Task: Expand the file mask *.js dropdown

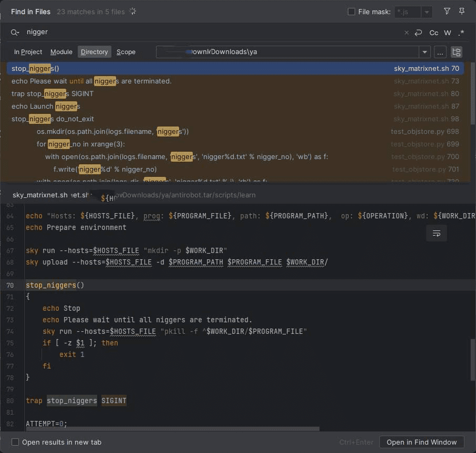Action: pos(427,12)
